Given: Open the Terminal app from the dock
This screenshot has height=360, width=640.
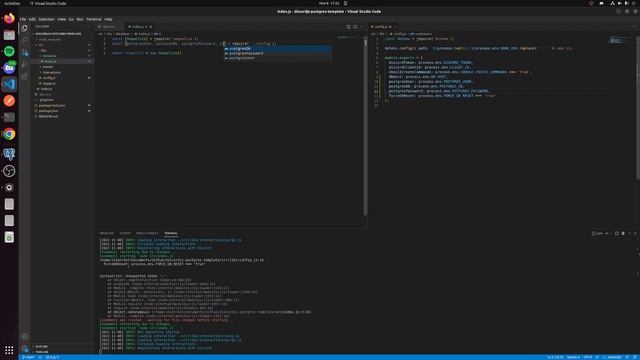Looking at the screenshot, I should click(9, 118).
